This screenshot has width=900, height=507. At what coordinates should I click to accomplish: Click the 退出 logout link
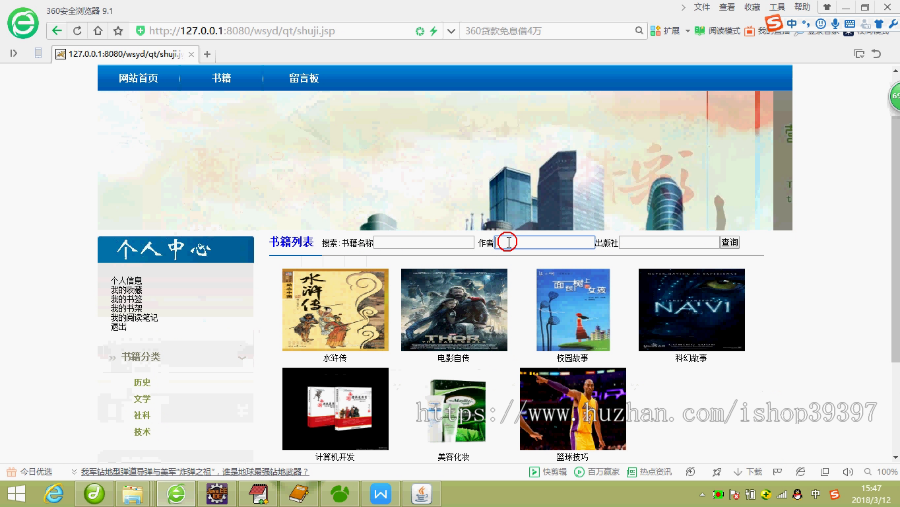point(118,327)
